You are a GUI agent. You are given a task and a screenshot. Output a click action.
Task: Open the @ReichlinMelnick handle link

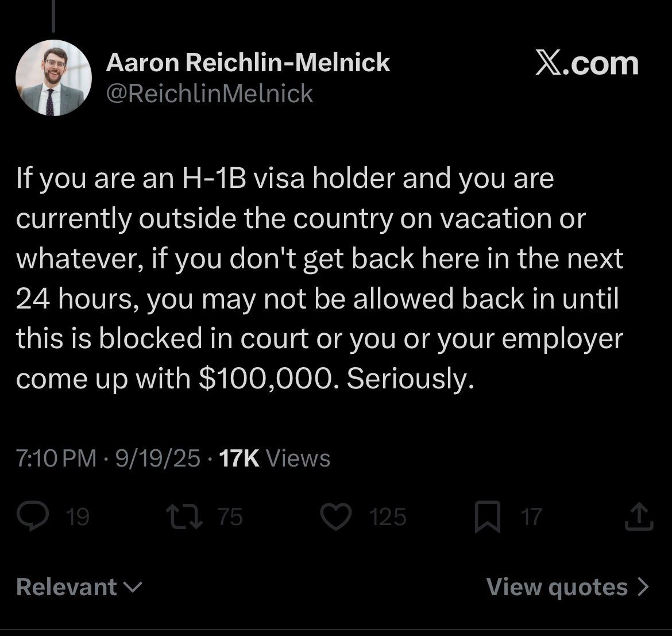pos(210,94)
